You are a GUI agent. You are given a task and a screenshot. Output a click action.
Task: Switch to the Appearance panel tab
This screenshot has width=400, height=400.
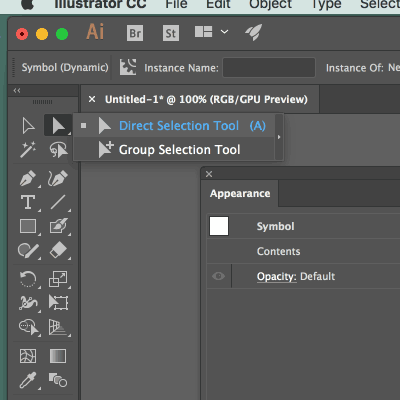(240, 194)
